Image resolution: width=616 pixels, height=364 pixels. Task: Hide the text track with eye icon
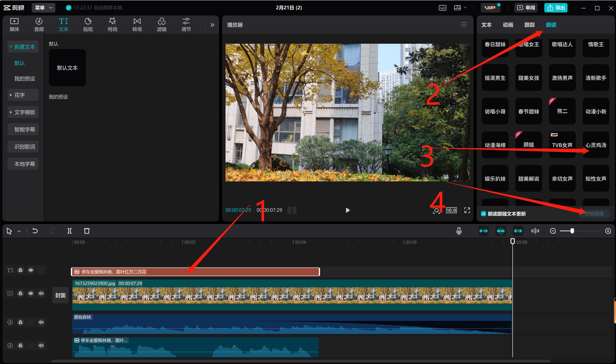(x=31, y=270)
